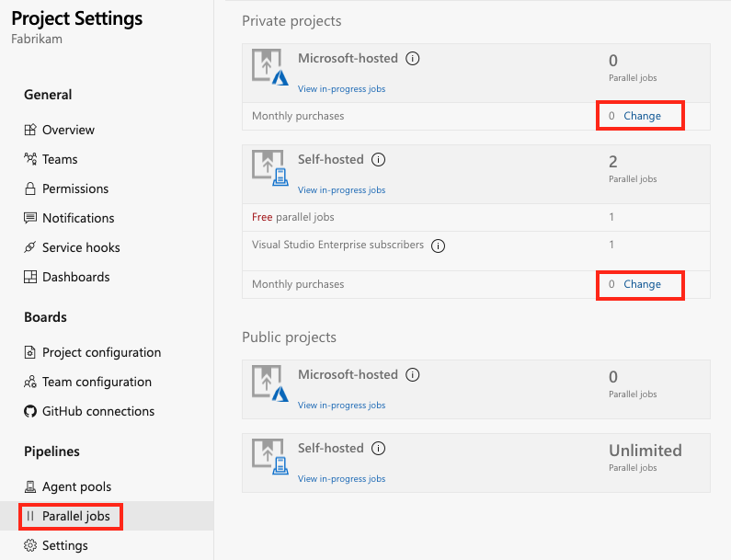The image size is (731, 560).
Task: Click the GitHub connections icon
Action: click(30, 411)
